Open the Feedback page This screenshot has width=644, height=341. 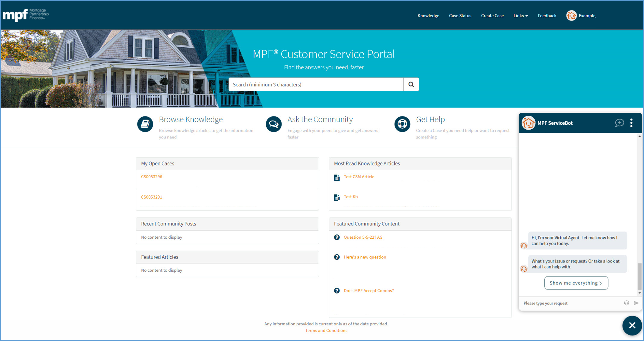(x=547, y=16)
